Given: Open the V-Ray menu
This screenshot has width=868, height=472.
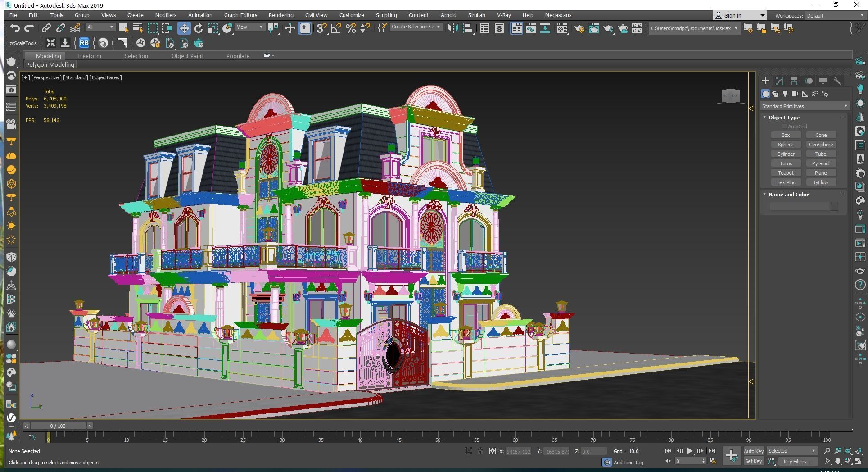Looking at the screenshot, I should 503,15.
